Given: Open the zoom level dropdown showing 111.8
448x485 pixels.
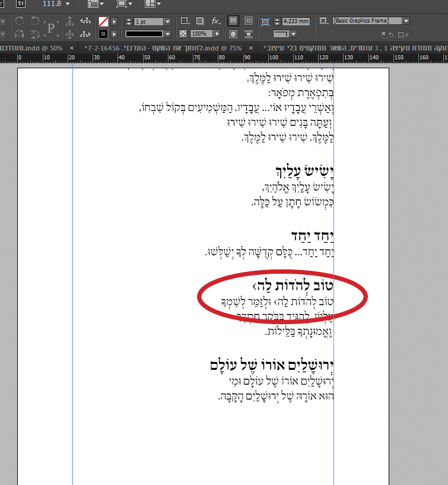Looking at the screenshot, I should coord(68,4).
